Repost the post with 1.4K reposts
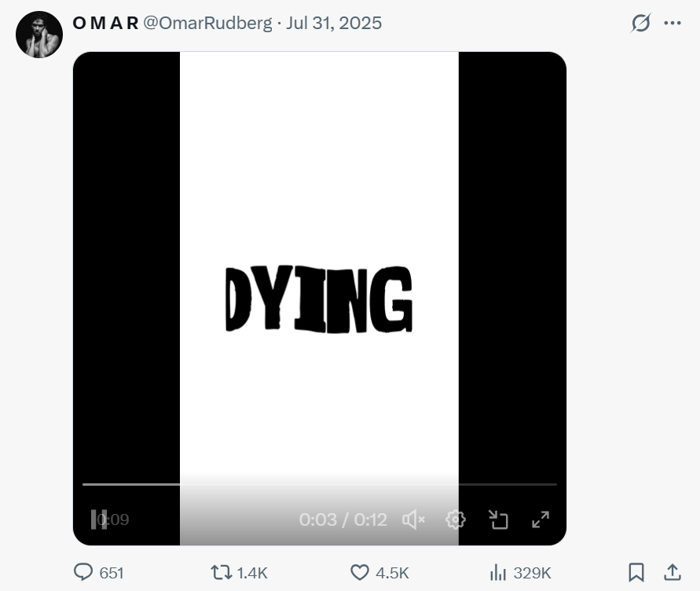 222,572
